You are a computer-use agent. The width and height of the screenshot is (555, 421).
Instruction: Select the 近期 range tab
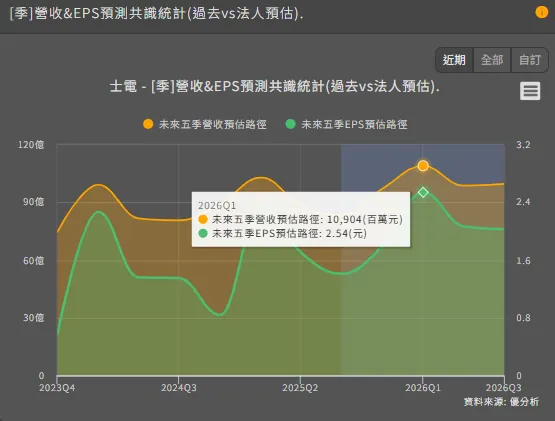tap(454, 60)
